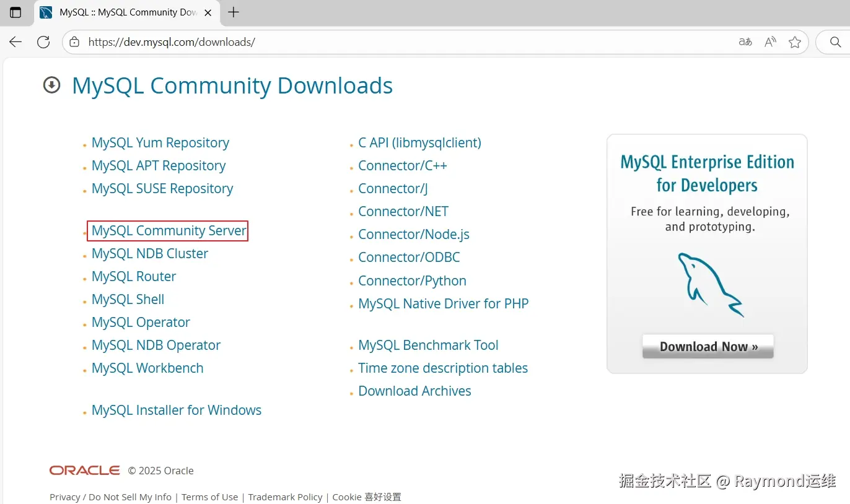Open C API (libmysqlclient) link

(x=419, y=143)
